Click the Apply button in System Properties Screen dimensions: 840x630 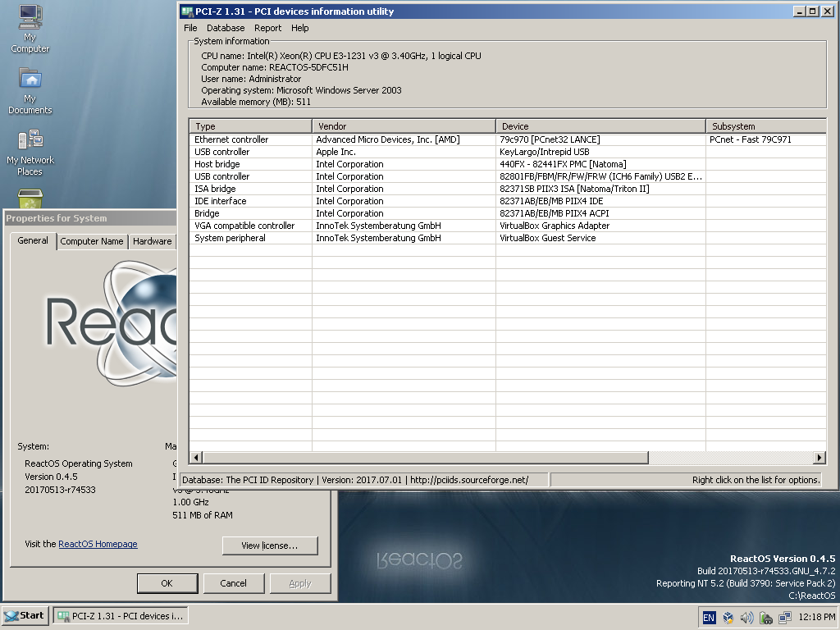(300, 583)
